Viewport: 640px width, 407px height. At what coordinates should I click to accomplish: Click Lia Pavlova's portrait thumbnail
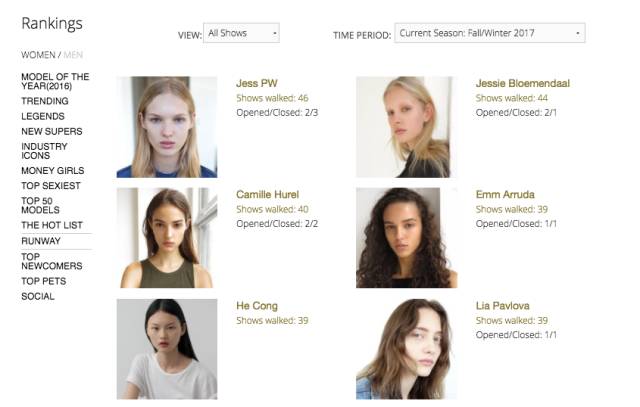(x=403, y=349)
